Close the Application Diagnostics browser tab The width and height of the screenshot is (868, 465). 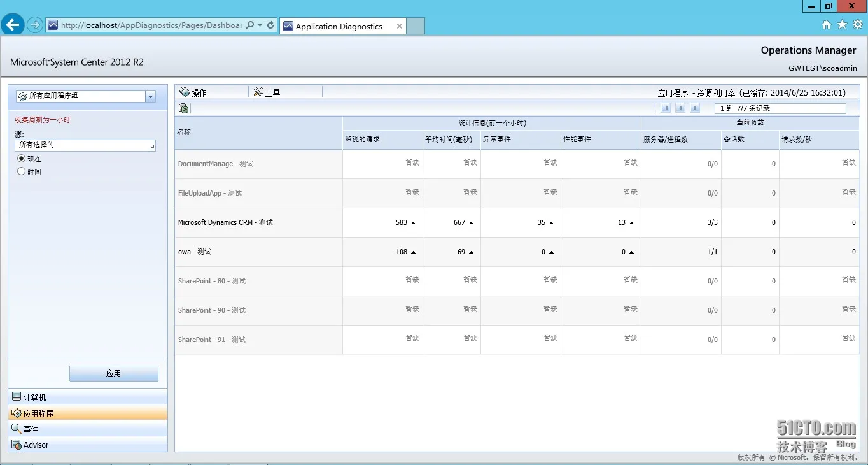(400, 26)
